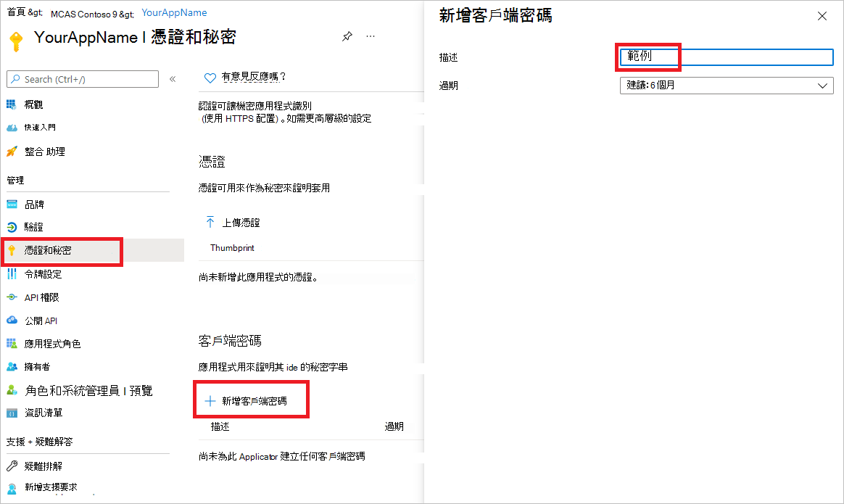Click the heart feedback icon
Viewport: 844px width, 504px height.
pyautogui.click(x=210, y=78)
